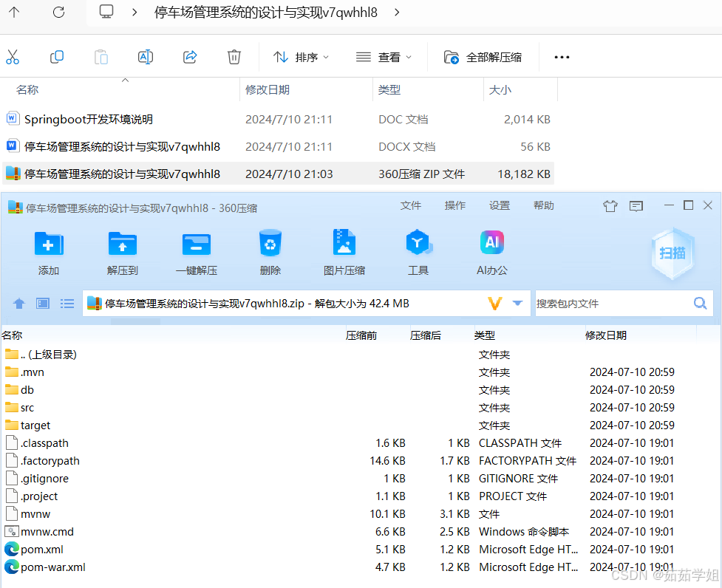This screenshot has height=588, width=722.
Task: Refresh the Explorer folder view
Action: click(x=58, y=12)
